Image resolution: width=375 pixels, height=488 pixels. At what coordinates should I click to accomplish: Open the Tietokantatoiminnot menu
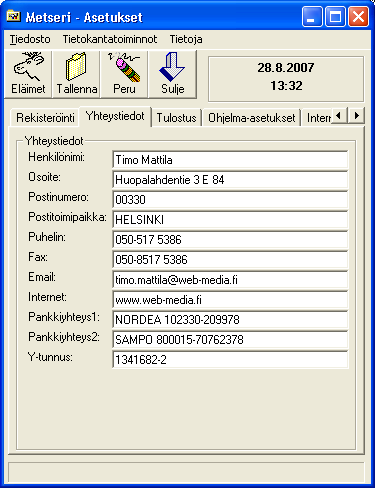coord(110,39)
